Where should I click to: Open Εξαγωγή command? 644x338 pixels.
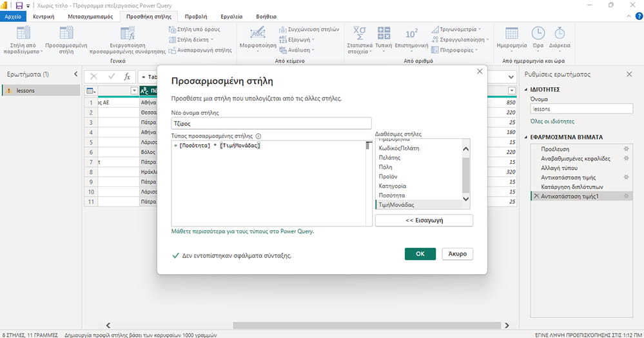(297, 39)
